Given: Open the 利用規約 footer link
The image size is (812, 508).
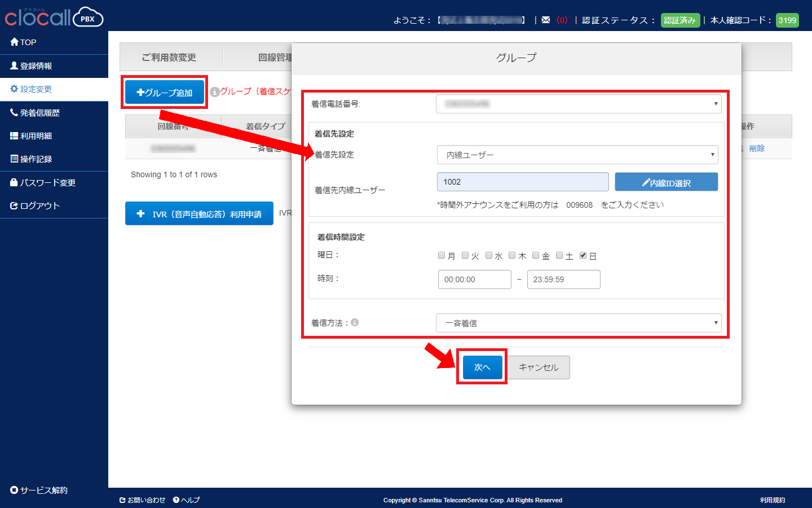Looking at the screenshot, I should 773,500.
